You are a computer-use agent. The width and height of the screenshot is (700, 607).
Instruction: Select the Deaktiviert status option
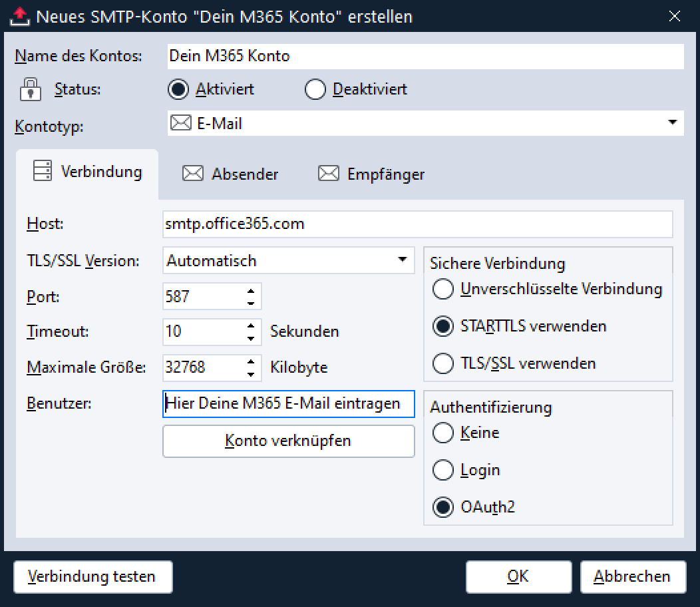[315, 89]
